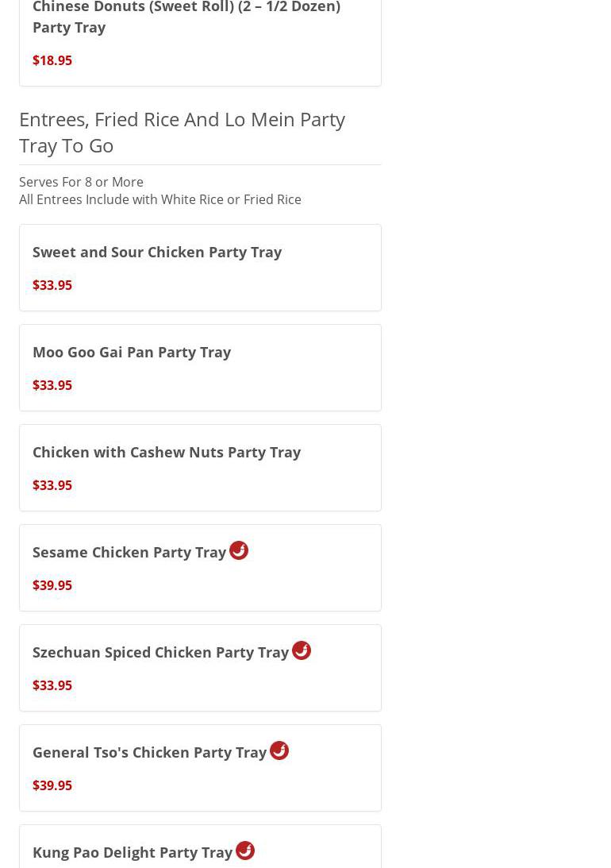Click Entrees, Fried Rice And Lo Mein heading
Screen dimensions: 611x868
click(x=182, y=132)
